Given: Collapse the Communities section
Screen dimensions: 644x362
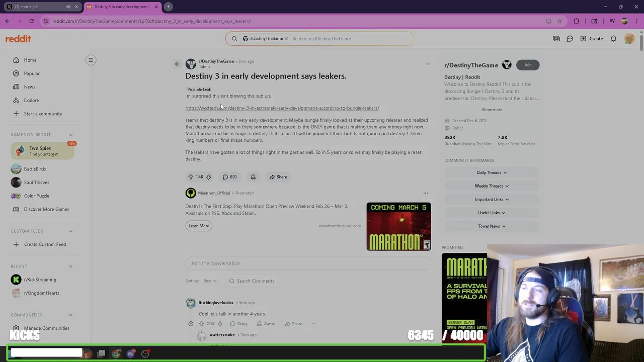Looking at the screenshot, I should [70, 315].
